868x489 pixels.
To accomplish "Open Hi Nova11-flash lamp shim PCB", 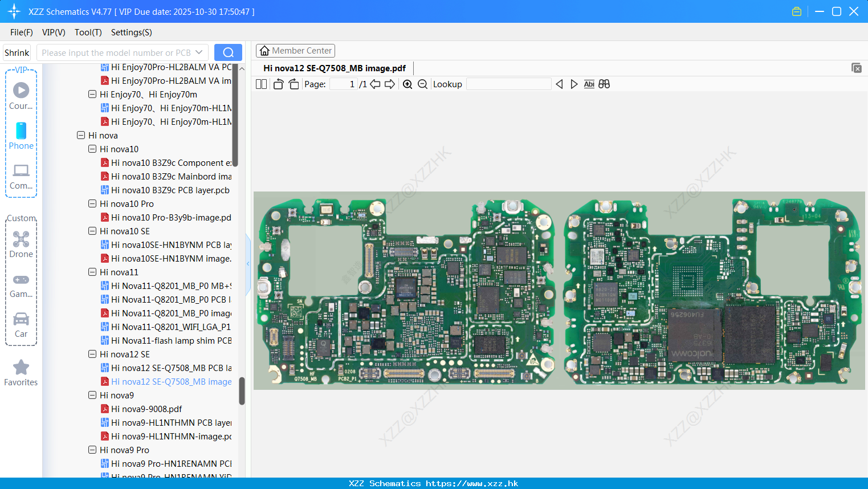I will pyautogui.click(x=166, y=340).
